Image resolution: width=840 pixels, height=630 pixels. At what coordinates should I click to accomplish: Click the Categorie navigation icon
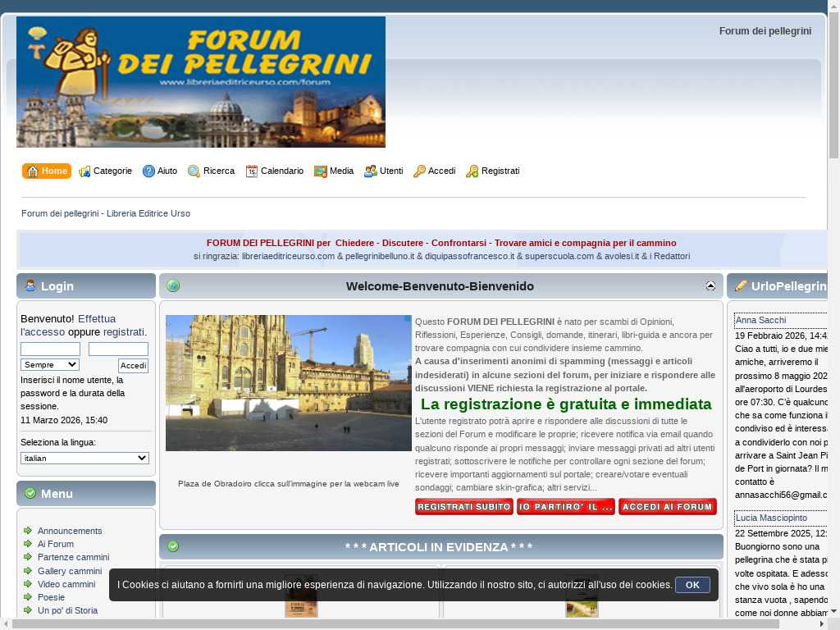click(84, 171)
